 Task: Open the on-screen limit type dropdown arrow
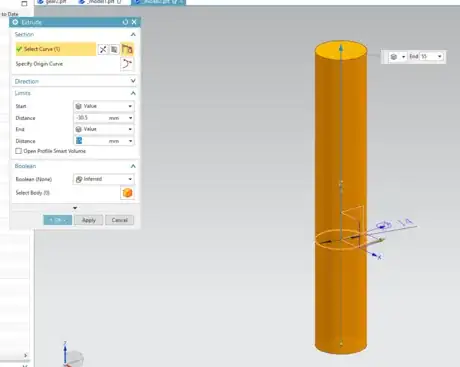403,57
